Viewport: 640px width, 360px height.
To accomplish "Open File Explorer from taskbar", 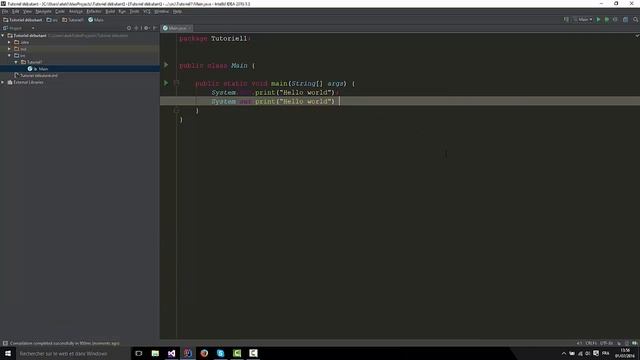I will tap(155, 353).
